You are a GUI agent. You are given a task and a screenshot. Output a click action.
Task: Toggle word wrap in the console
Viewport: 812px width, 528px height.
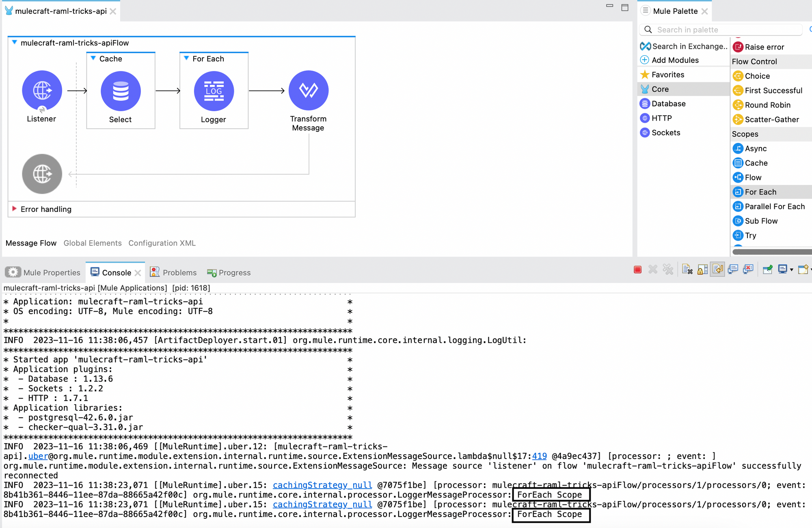718,270
